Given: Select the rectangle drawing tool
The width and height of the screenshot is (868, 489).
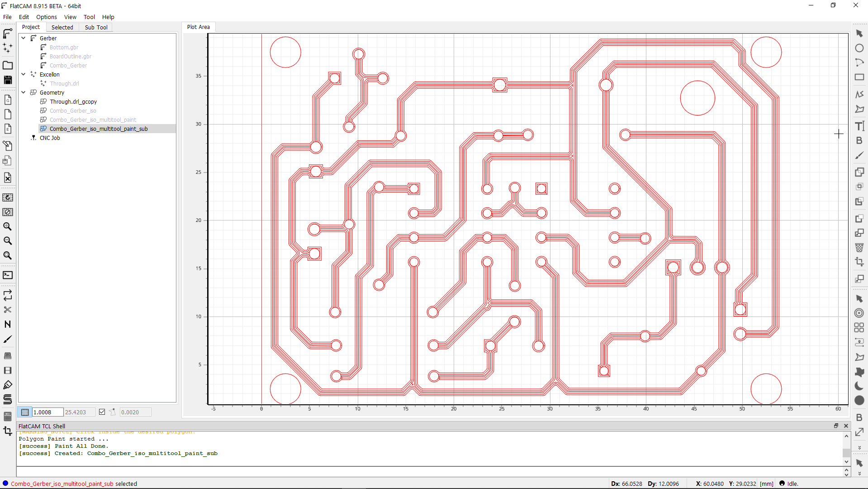Looking at the screenshot, I should point(859,77).
